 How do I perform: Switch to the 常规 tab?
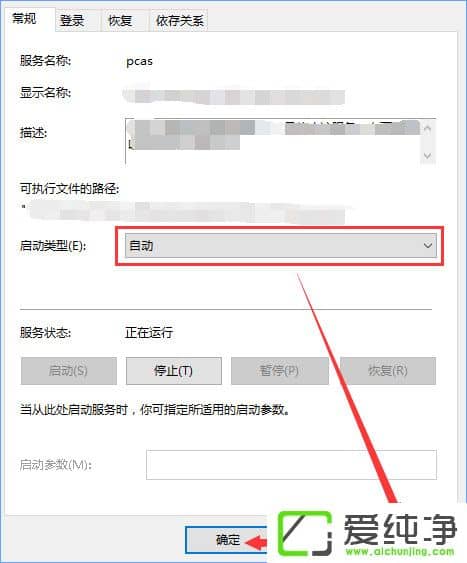(x=24, y=18)
